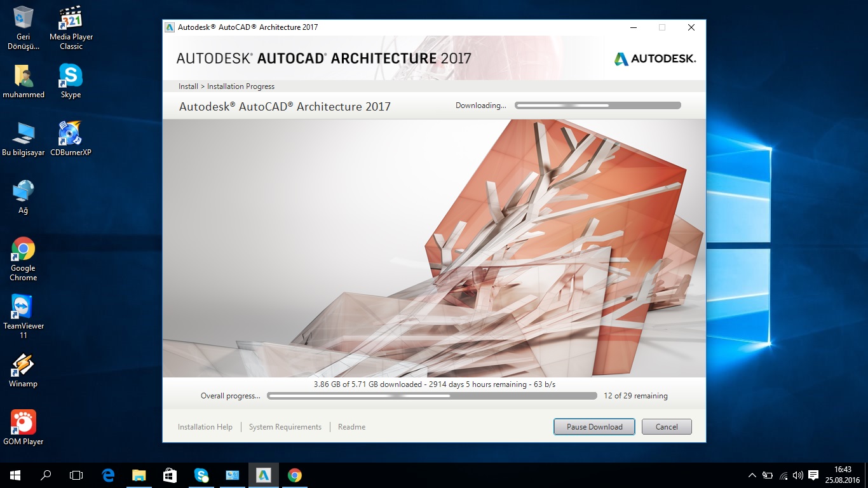
Task: Open the Installation Help link
Action: click(205, 427)
